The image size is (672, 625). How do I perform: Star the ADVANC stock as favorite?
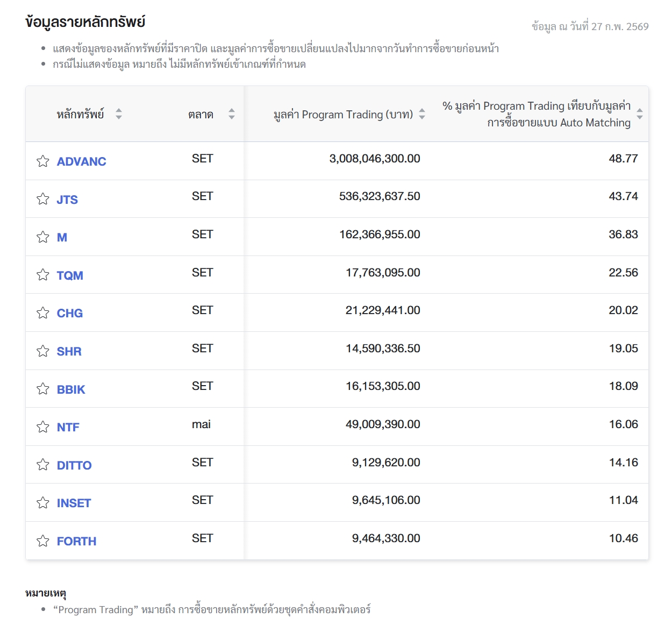(43, 161)
